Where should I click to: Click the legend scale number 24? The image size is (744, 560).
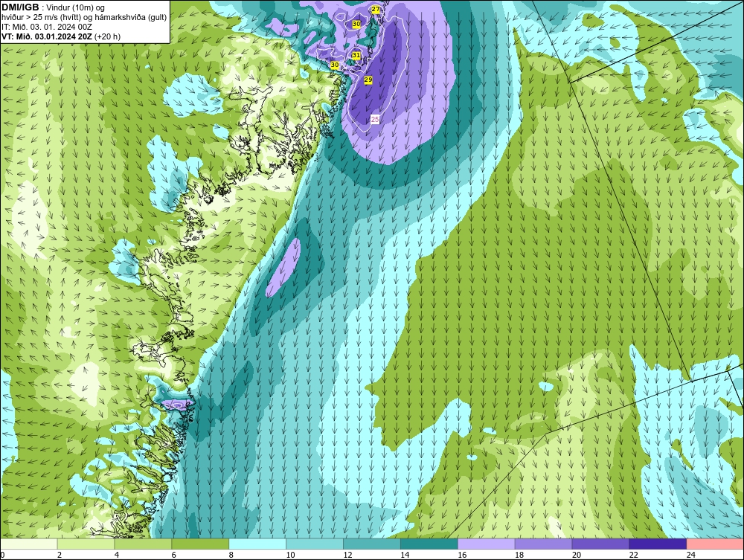tap(691, 555)
